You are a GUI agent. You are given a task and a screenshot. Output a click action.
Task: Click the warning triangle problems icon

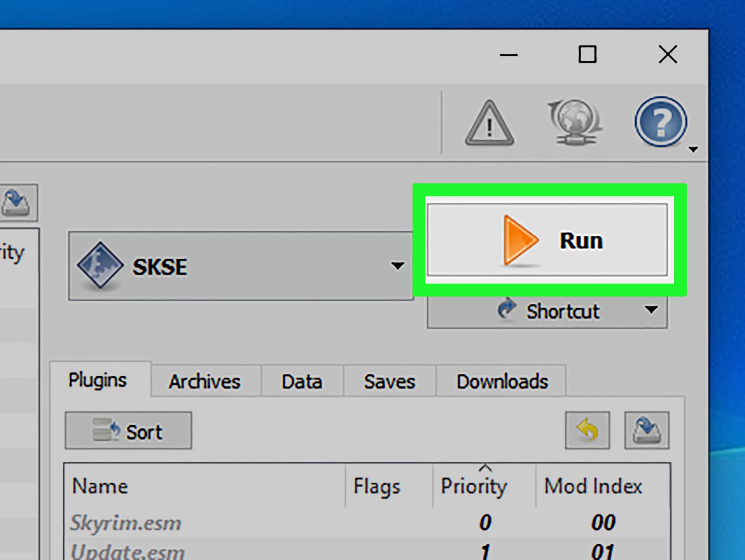pos(489,124)
